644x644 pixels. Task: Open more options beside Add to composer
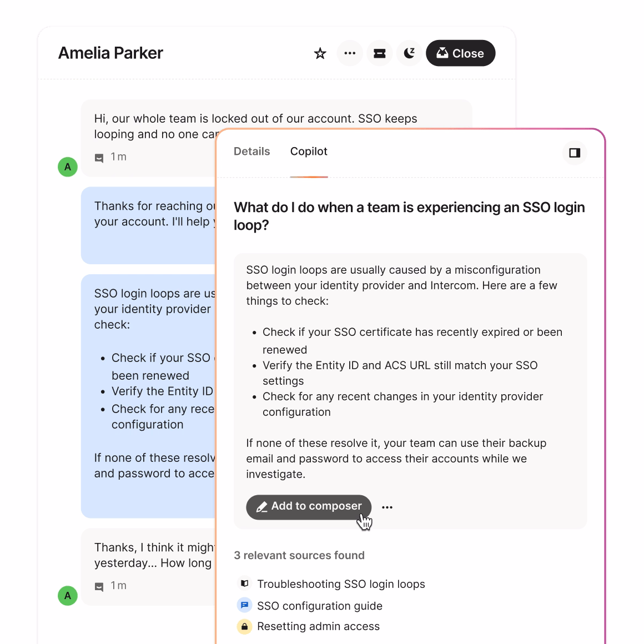coord(388,507)
